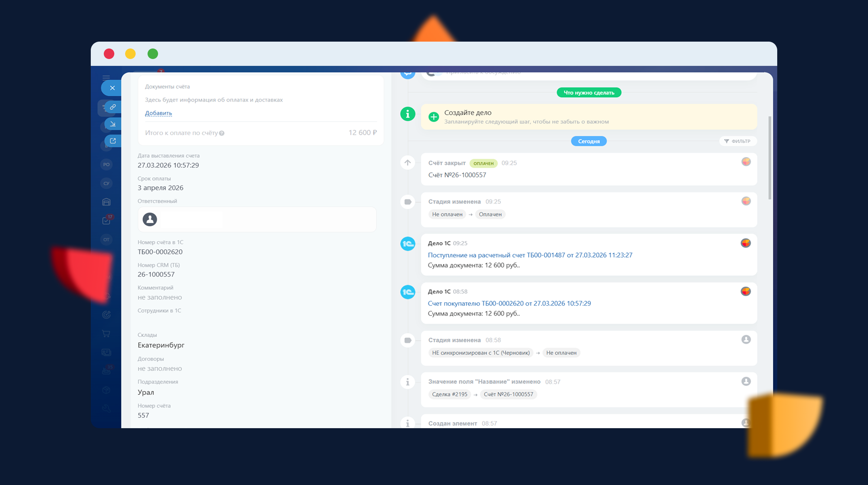Open the timeline ФИЛЬТР filter

[x=738, y=141]
